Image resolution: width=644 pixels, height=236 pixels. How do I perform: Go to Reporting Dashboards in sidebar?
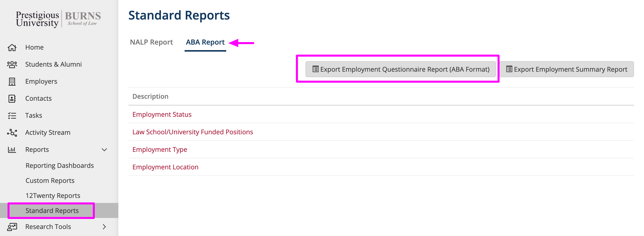60,166
